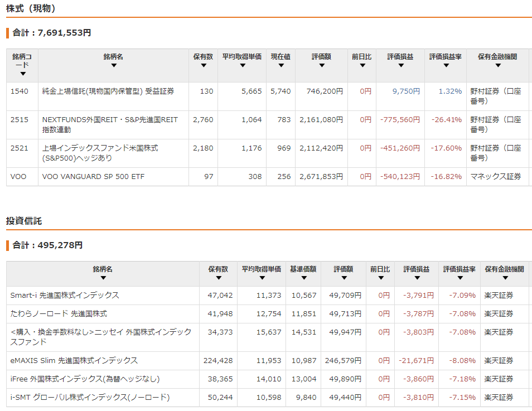Sort 投資信託 table by 基準価額 arrow
532x411 pixels.
point(304,278)
